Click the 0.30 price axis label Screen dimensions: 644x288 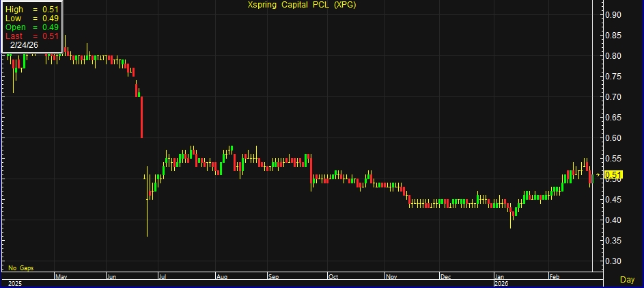614,261
